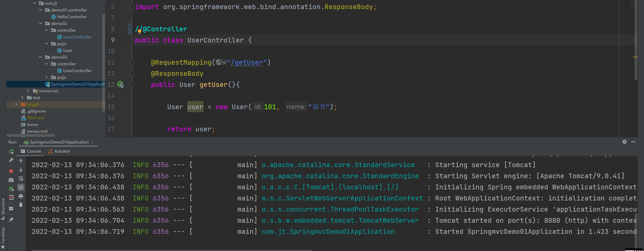Open Run panel settings gear

click(x=624, y=142)
